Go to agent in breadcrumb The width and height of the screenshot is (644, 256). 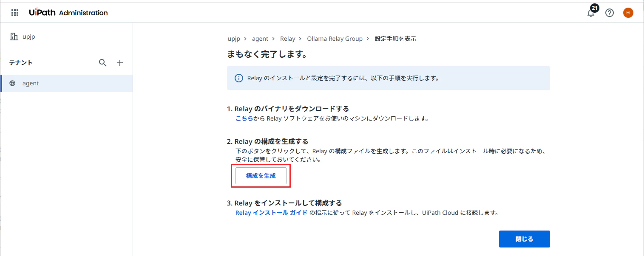[x=260, y=39]
